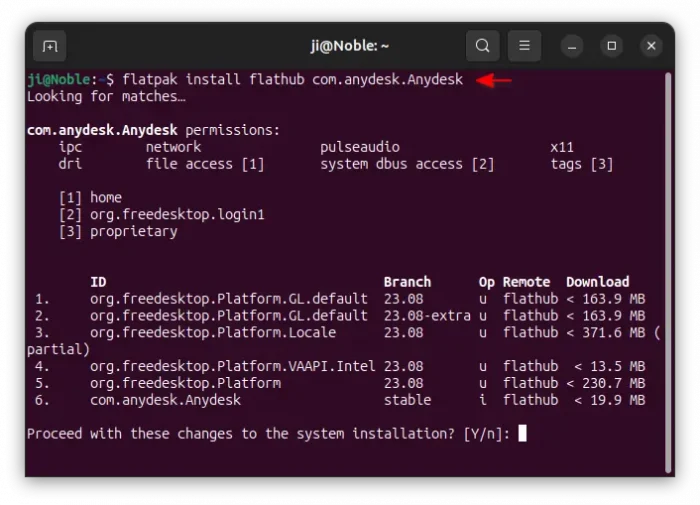Click row 2 org.freedesktop.Platform.GL.default ID
The width and height of the screenshot is (700, 505).
tap(229, 316)
